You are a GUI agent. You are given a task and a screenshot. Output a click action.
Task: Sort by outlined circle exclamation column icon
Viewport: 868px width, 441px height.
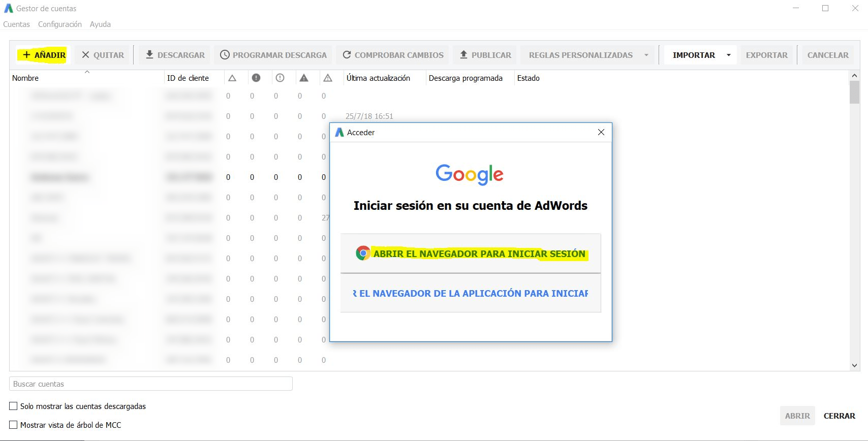tap(280, 78)
